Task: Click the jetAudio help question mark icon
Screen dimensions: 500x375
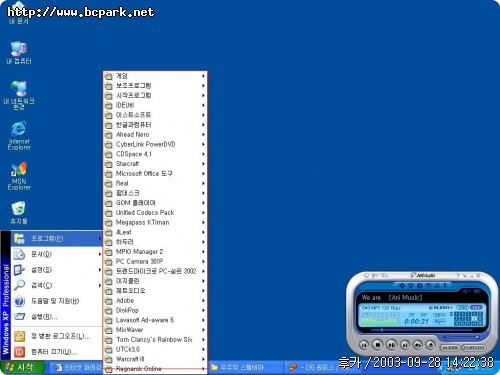Action: 458,275
